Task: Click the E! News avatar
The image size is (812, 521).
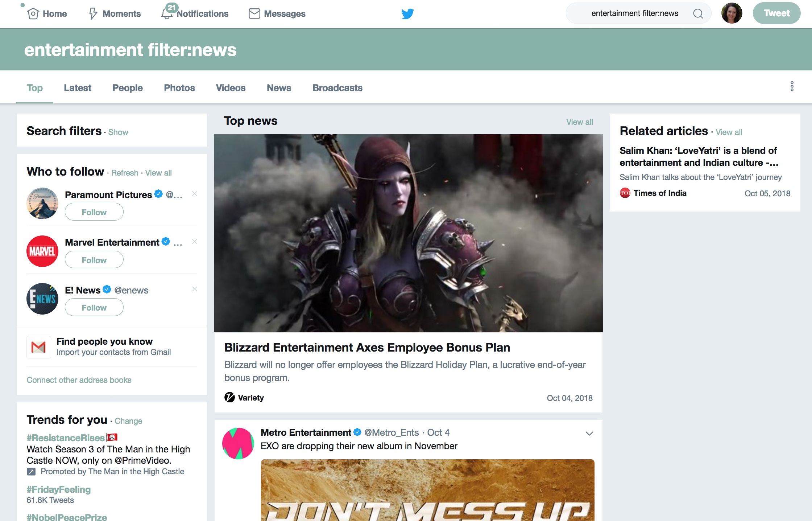Action: [42, 299]
